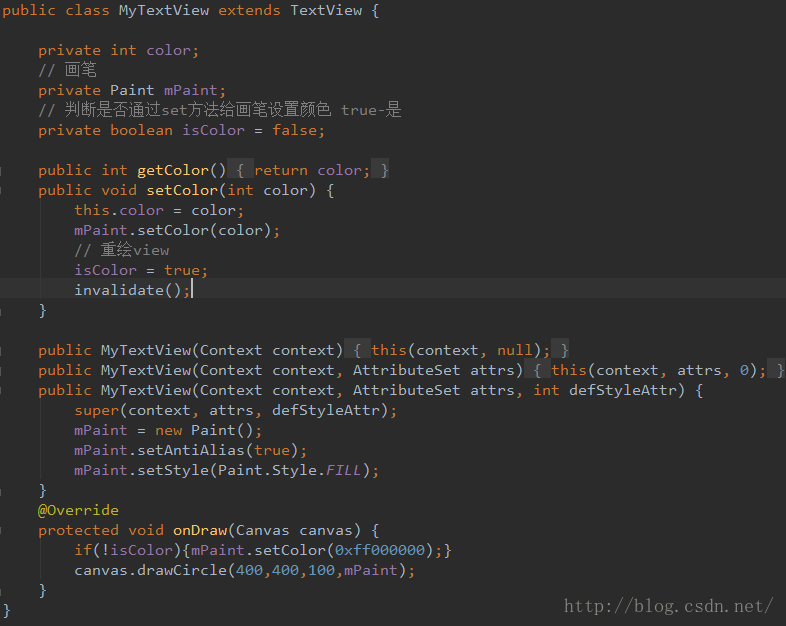
Task: Click the onDraw method name
Action: (x=200, y=531)
